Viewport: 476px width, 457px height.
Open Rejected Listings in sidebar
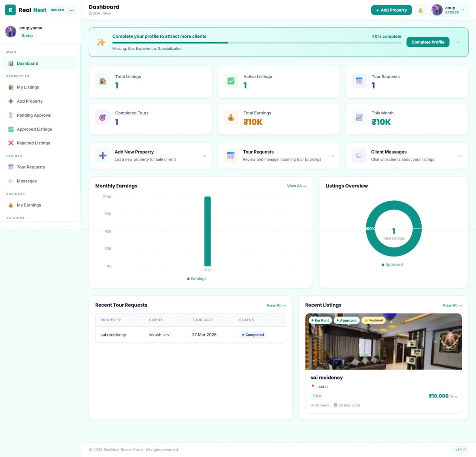tap(40, 143)
